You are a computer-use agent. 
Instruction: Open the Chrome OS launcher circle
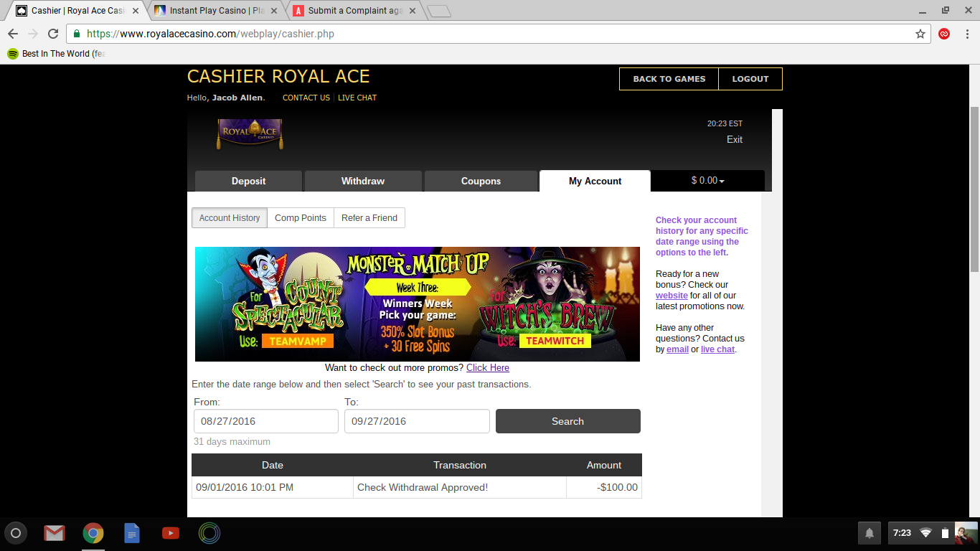[16, 533]
